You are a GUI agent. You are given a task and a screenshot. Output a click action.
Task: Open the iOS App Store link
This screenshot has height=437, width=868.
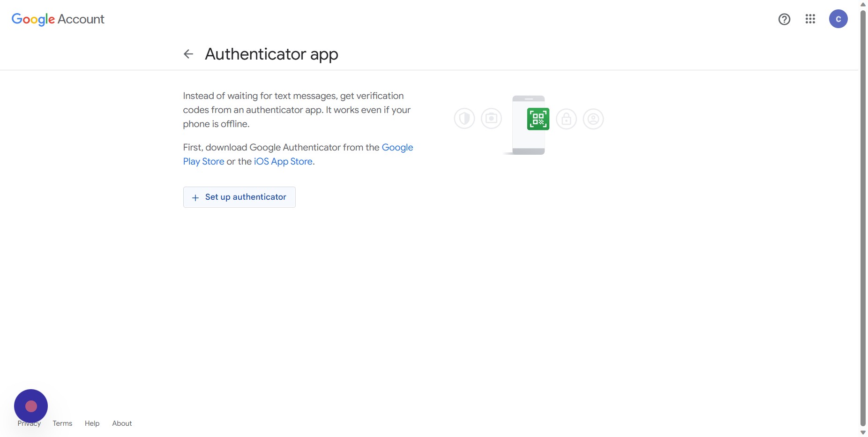(283, 162)
